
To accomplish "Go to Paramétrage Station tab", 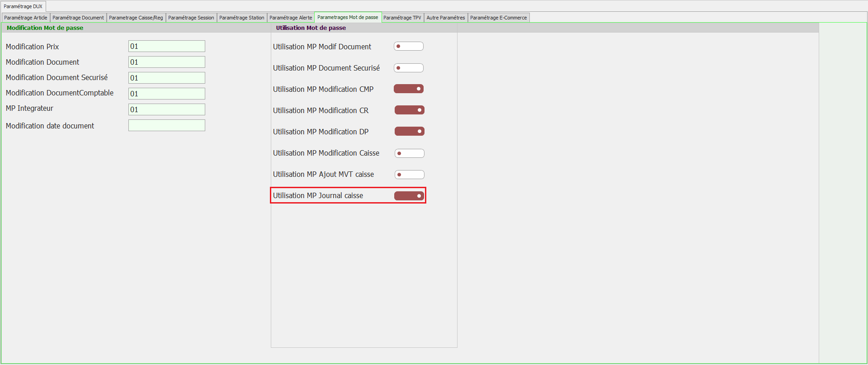I will (x=242, y=18).
